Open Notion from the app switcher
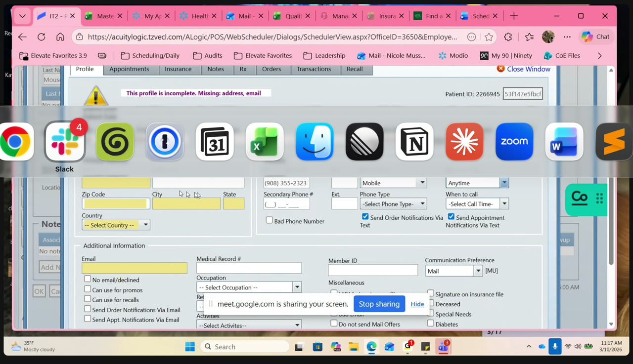The width and height of the screenshot is (633, 364). pyautogui.click(x=414, y=142)
